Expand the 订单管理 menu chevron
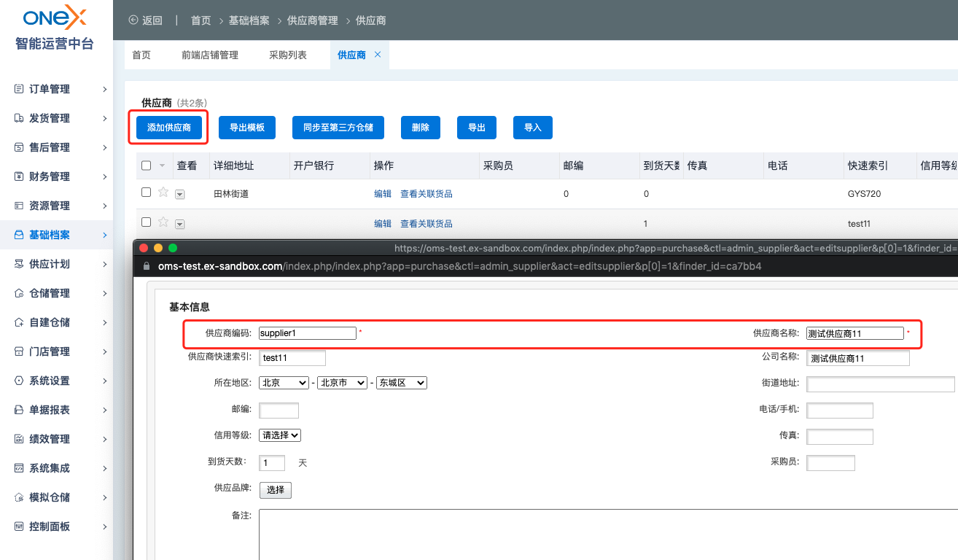958x560 pixels. 105,89
